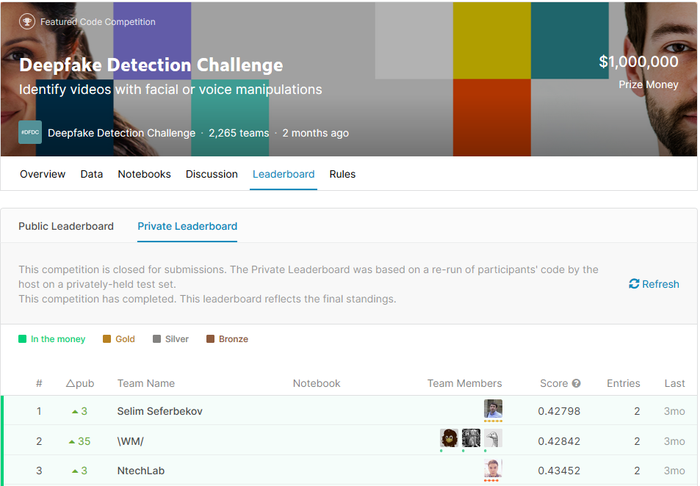The height and width of the screenshot is (486, 700).
Task: Open NtechLab team member avatar
Action: tap(493, 468)
